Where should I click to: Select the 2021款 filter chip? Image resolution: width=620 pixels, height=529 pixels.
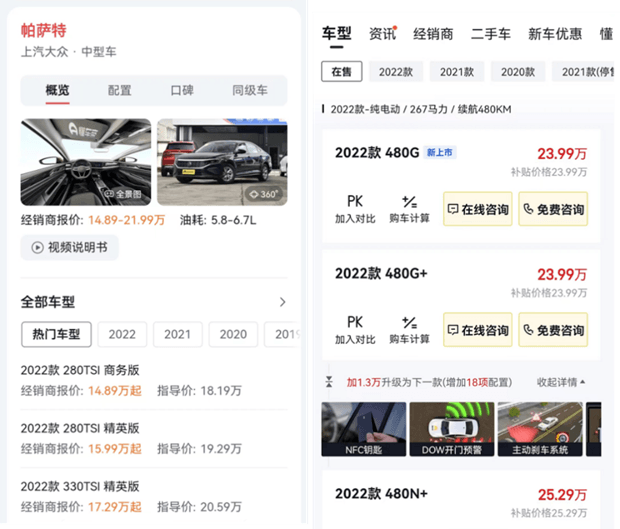457,72
